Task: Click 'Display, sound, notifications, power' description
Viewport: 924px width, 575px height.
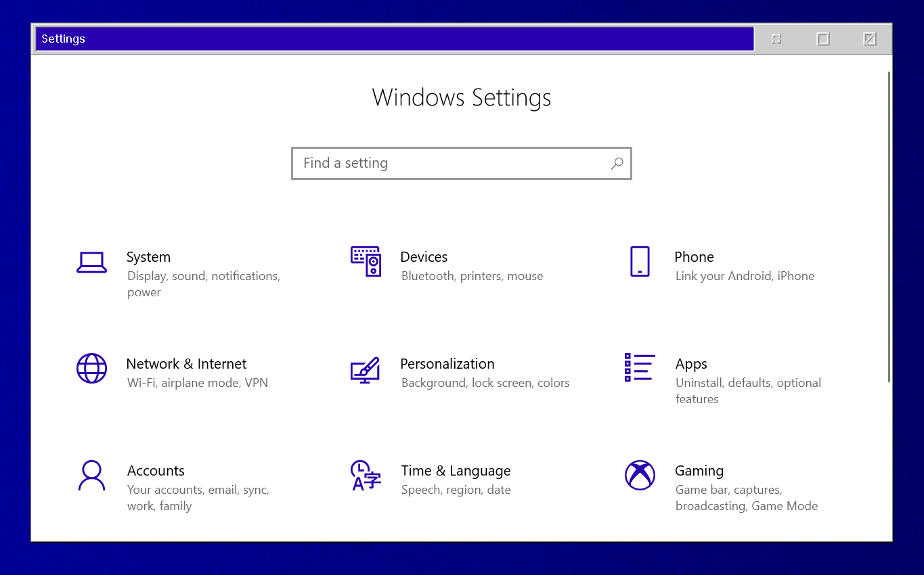Action: click(x=204, y=284)
